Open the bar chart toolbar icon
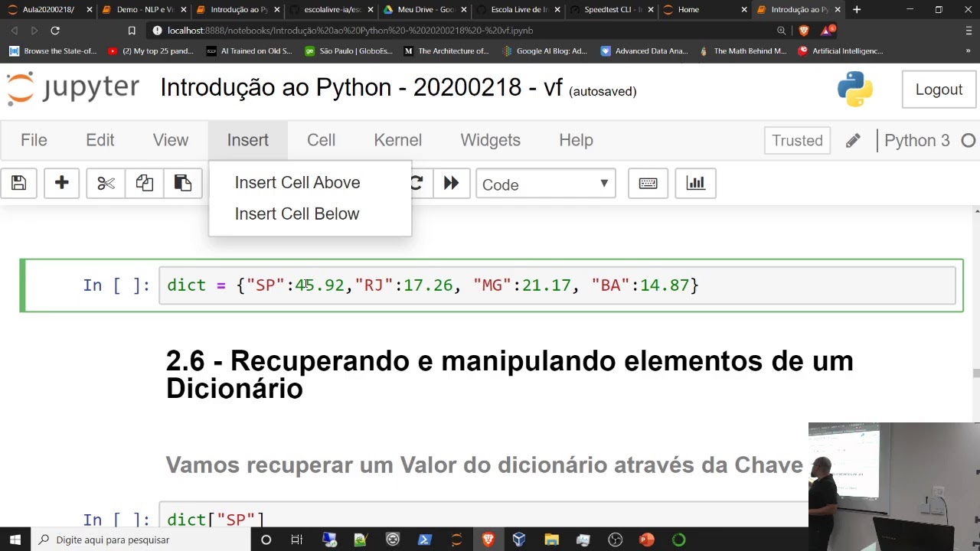The width and height of the screenshot is (980, 551). 695,184
